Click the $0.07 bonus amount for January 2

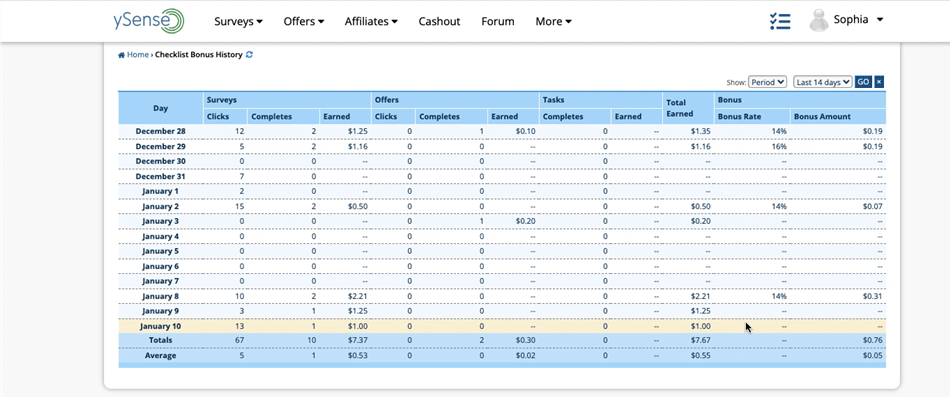[x=872, y=206]
